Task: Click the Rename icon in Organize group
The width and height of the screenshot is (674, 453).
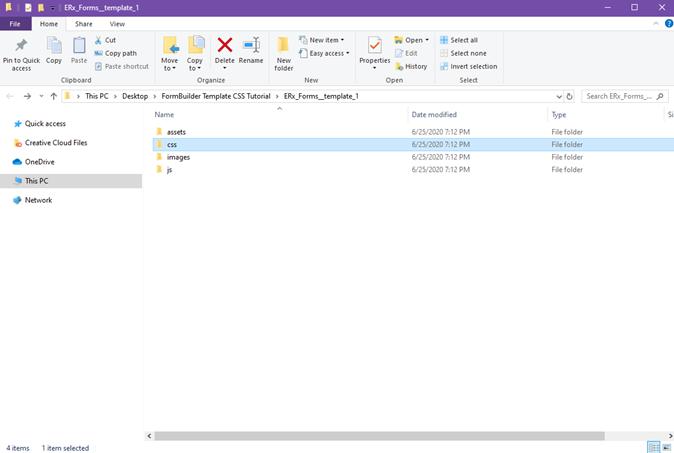Action: (x=251, y=50)
